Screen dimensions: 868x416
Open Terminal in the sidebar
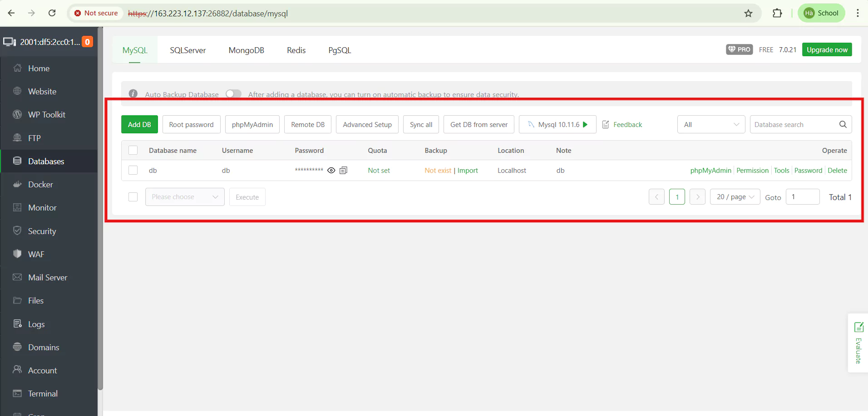49,393
